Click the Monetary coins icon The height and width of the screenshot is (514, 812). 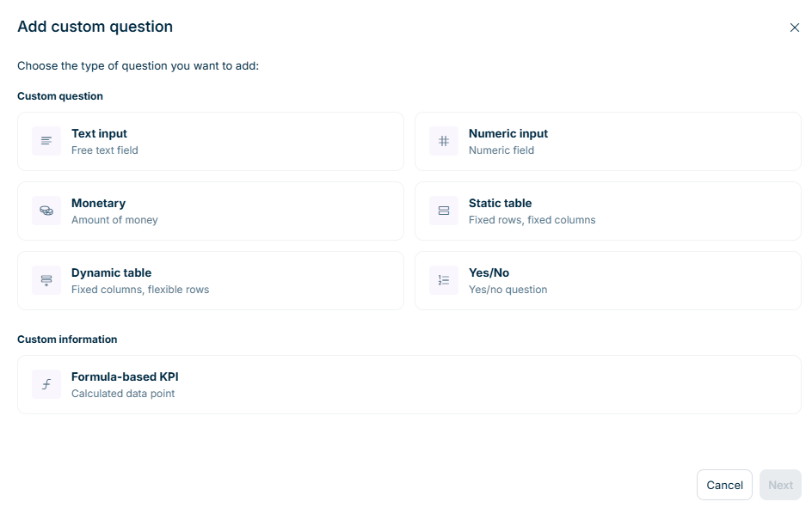46,211
